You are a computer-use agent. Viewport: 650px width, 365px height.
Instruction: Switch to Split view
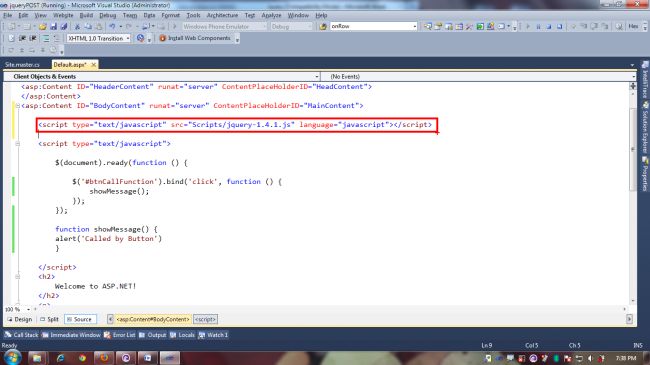pyautogui.click(x=49, y=319)
